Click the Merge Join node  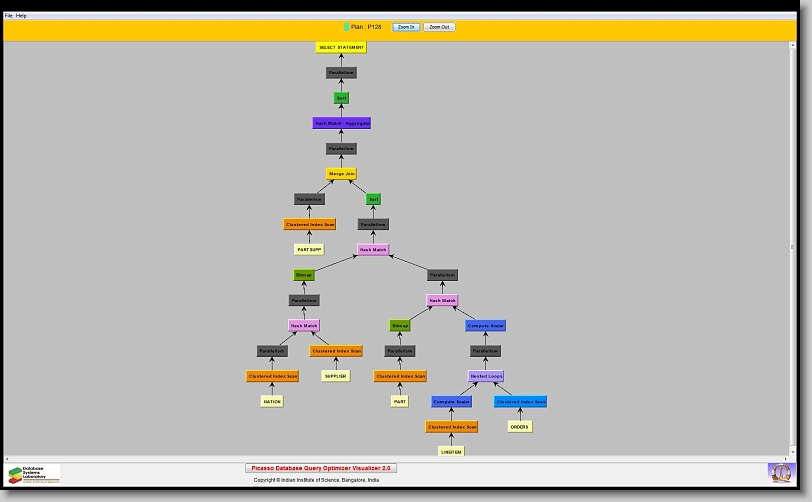[342, 174]
